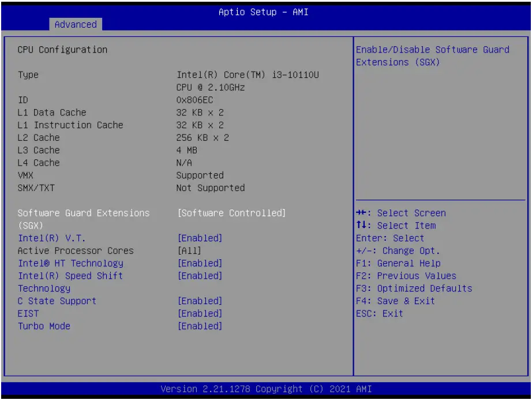The image size is (532, 400).
Task: Click the ESC Exit entry
Action: click(378, 313)
